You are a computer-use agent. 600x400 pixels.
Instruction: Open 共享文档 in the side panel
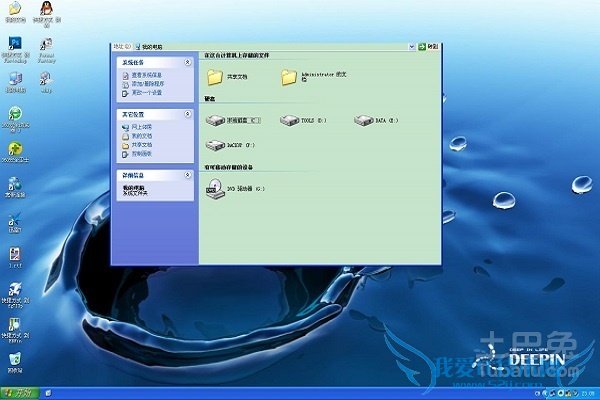click(x=137, y=145)
